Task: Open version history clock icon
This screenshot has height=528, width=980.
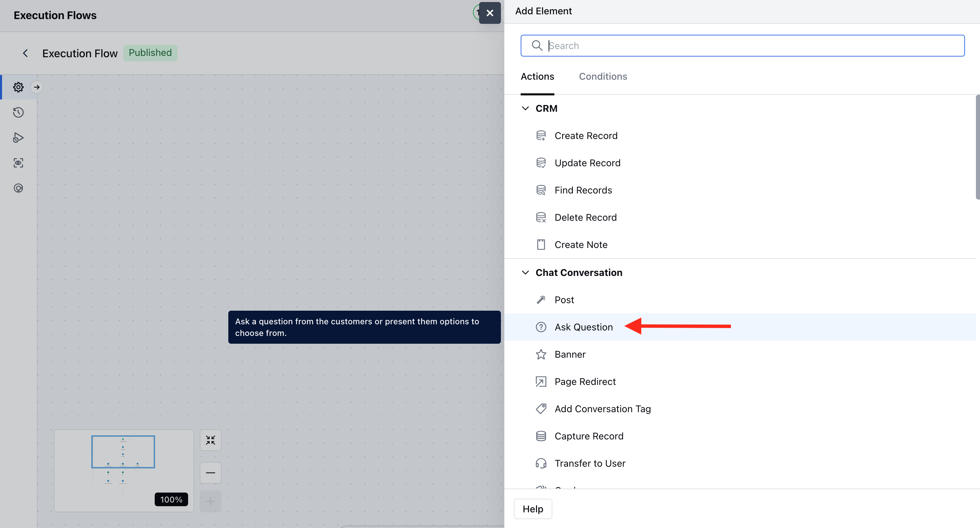Action: [18, 113]
